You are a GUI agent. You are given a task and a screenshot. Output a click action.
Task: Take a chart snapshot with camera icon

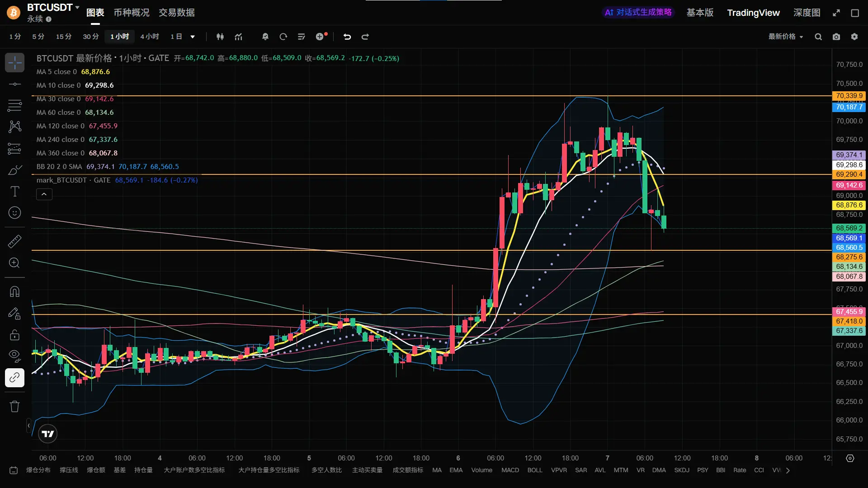[836, 37]
